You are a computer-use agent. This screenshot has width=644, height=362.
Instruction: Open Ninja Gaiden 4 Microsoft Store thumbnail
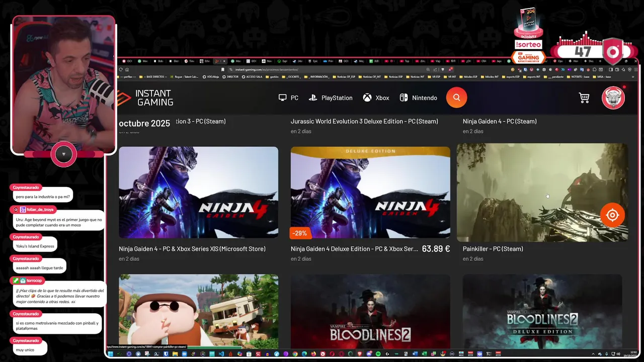[198, 192]
